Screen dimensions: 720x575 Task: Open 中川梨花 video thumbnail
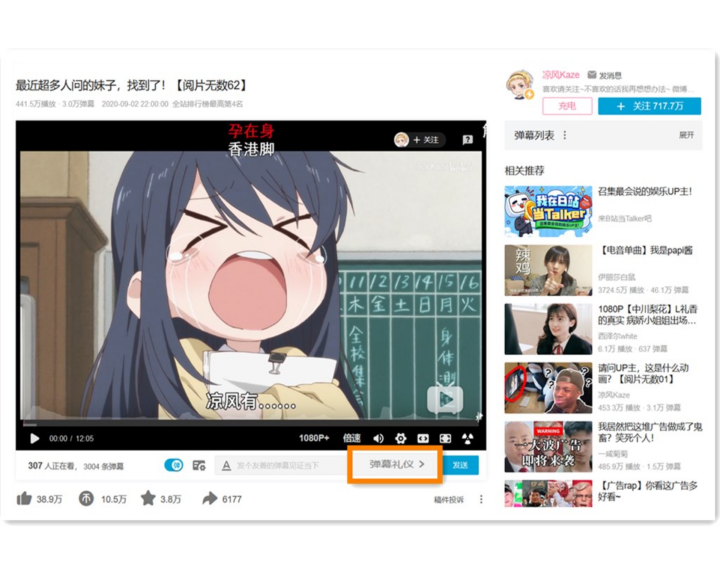tap(548, 329)
